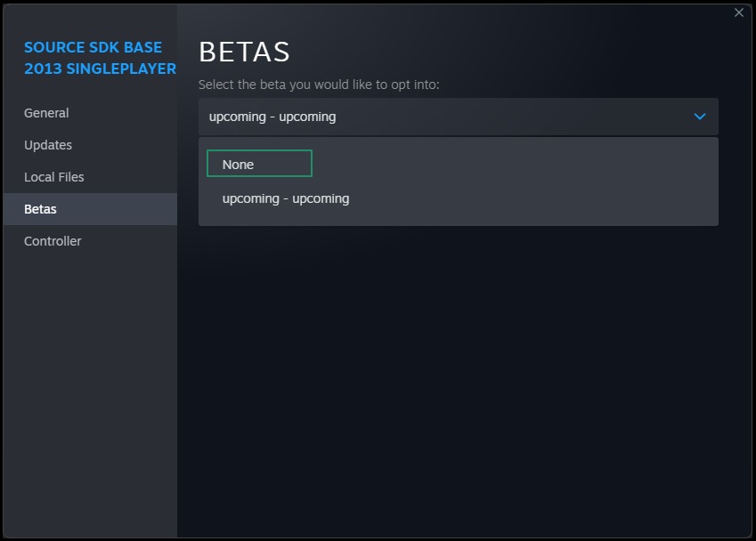Close the properties window with the X
This screenshot has height=541, width=756.
click(739, 12)
